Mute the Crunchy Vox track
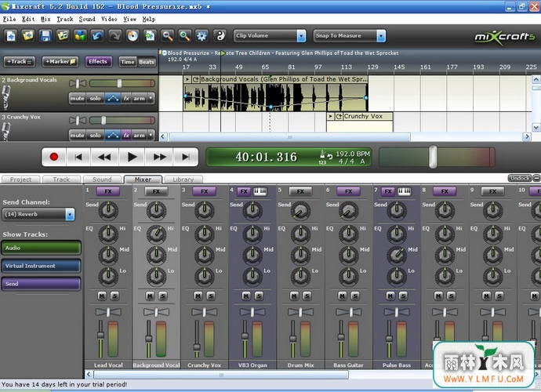 click(78, 136)
